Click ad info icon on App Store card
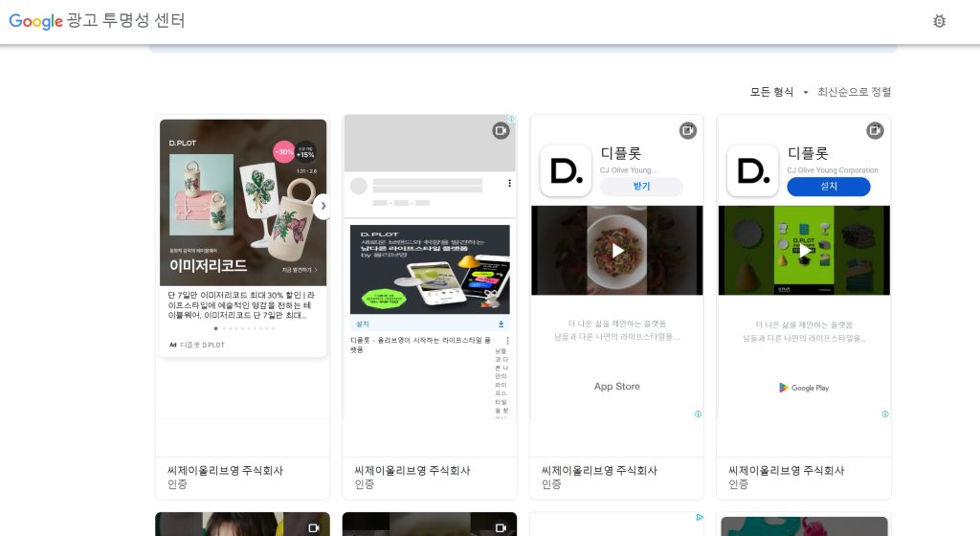The width and height of the screenshot is (980, 536). pyautogui.click(x=698, y=414)
